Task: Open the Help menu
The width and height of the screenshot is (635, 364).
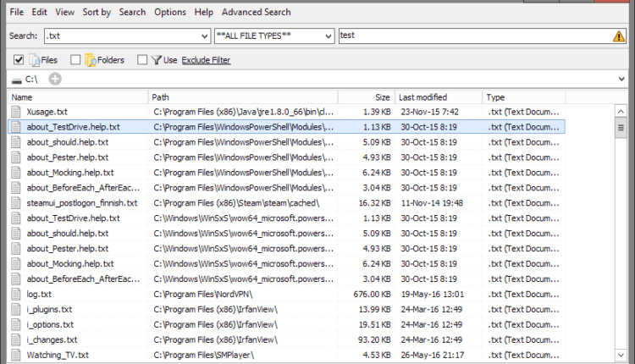Action: click(204, 12)
